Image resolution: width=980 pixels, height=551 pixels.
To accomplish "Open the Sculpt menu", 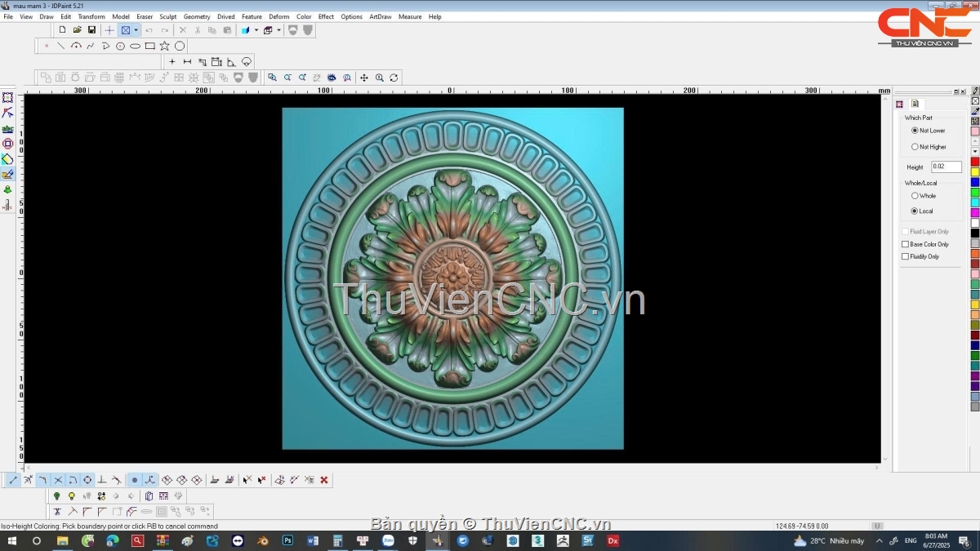I will 168,16.
